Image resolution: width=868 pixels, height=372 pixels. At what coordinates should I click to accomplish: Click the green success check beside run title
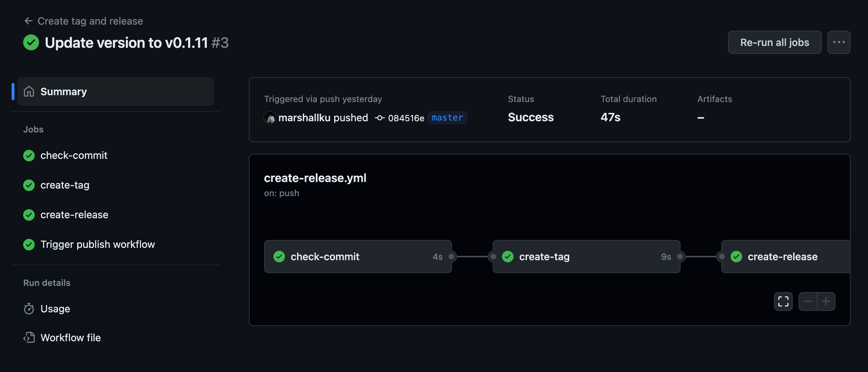click(x=31, y=42)
